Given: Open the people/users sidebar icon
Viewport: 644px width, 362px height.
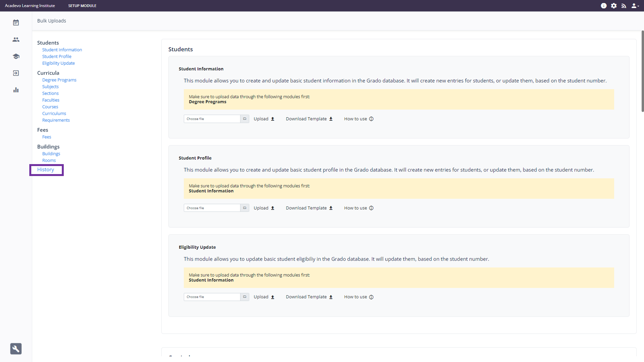Looking at the screenshot, I should click(x=16, y=40).
